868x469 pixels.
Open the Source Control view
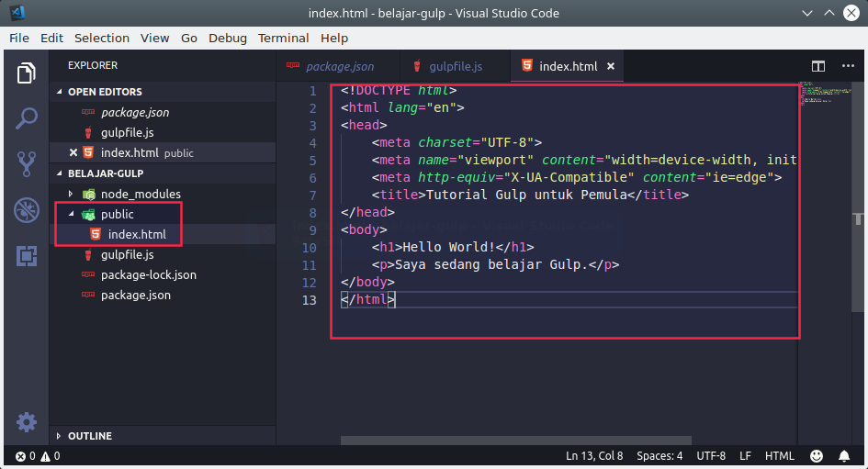coord(26,164)
